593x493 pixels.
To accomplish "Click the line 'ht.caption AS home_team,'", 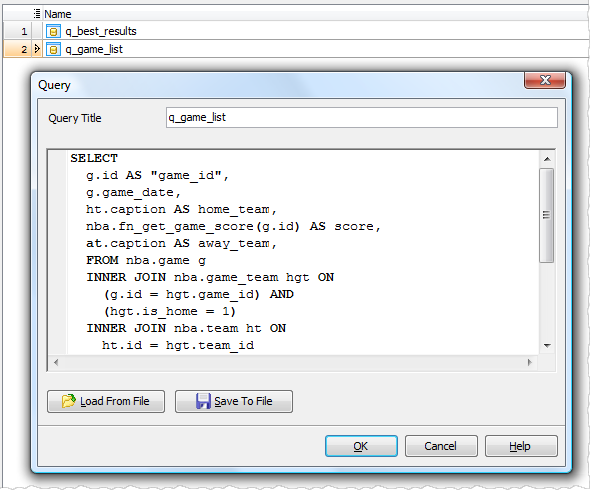I will point(182,209).
